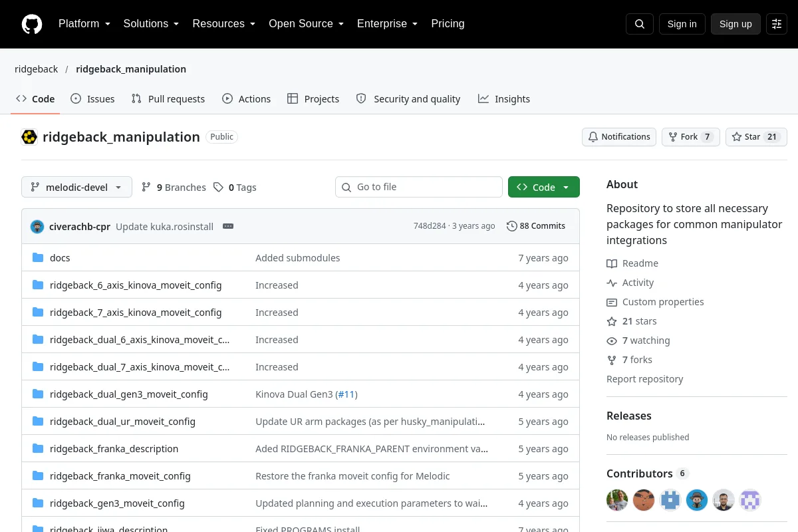Image resolution: width=798 pixels, height=532 pixels.
Task: Expand commit message ellipsis icon
Action: point(228,226)
